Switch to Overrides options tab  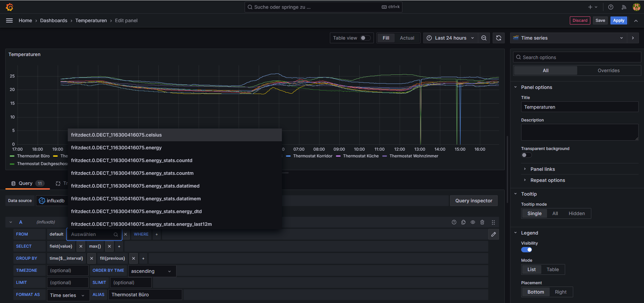pyautogui.click(x=608, y=70)
